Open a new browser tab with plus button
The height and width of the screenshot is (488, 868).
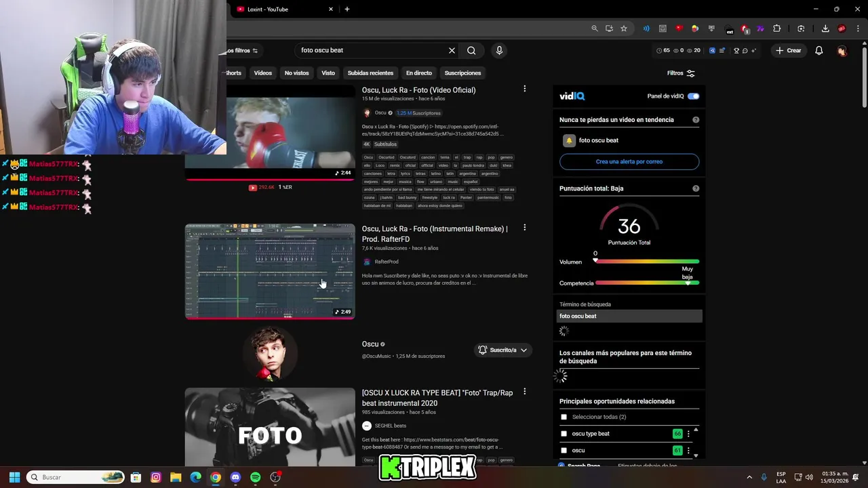[x=347, y=9]
